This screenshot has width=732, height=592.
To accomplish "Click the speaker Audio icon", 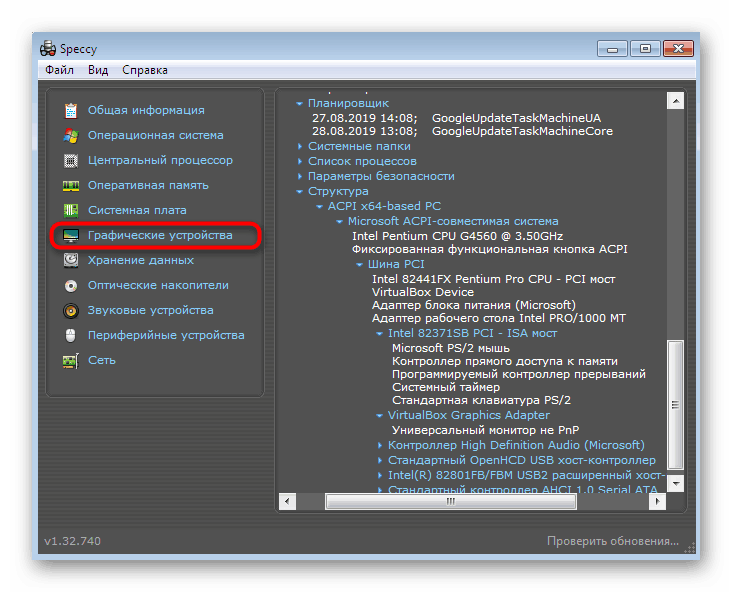I will [x=71, y=310].
